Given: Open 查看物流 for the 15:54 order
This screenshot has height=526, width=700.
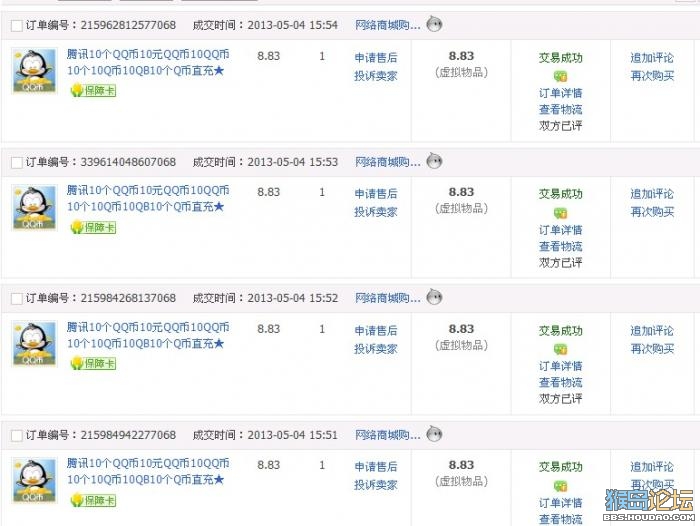Looking at the screenshot, I should point(561,109).
